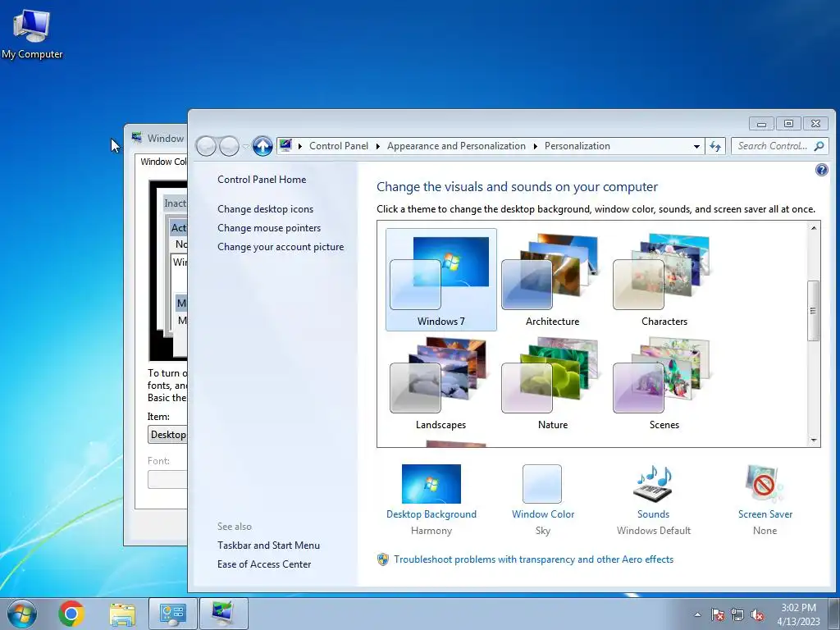Click the Sounds text link
Screen dimensions: 840x630
click(653, 514)
